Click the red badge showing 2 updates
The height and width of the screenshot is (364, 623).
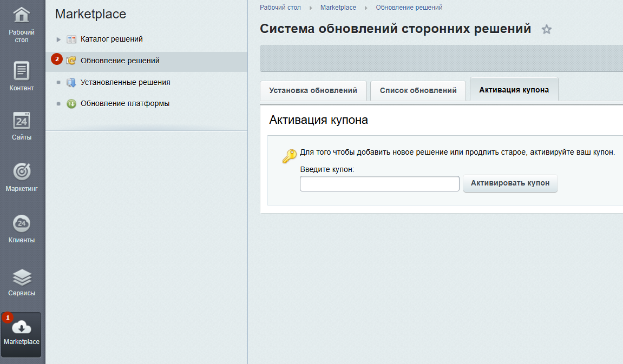[57, 59]
